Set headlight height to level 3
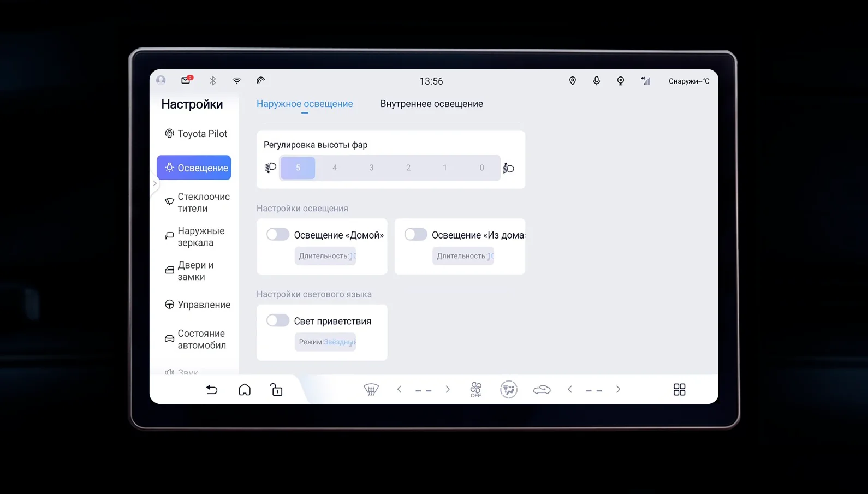The image size is (868, 494). coord(371,168)
